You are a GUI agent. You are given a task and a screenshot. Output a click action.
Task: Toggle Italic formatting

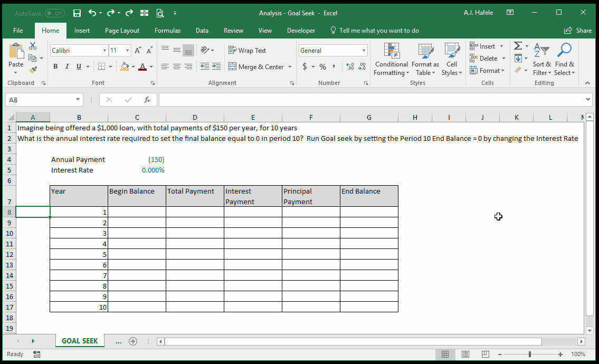pyautogui.click(x=67, y=66)
